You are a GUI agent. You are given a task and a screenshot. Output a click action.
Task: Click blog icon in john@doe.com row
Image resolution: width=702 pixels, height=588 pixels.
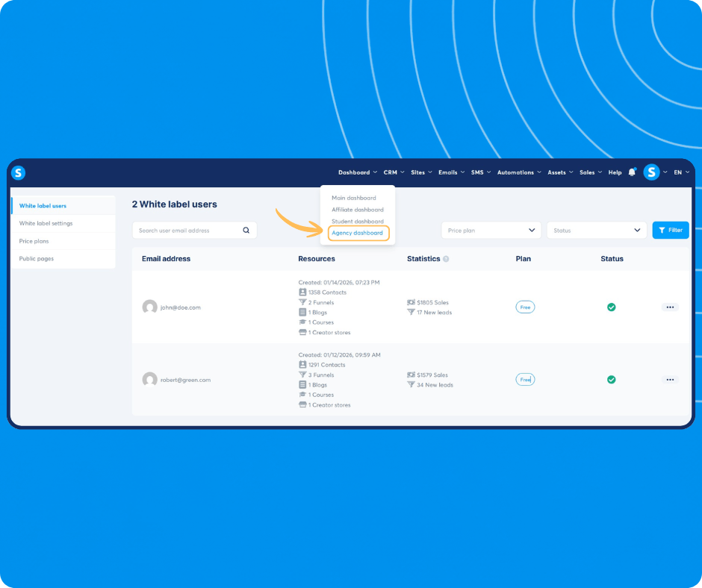pyautogui.click(x=302, y=313)
